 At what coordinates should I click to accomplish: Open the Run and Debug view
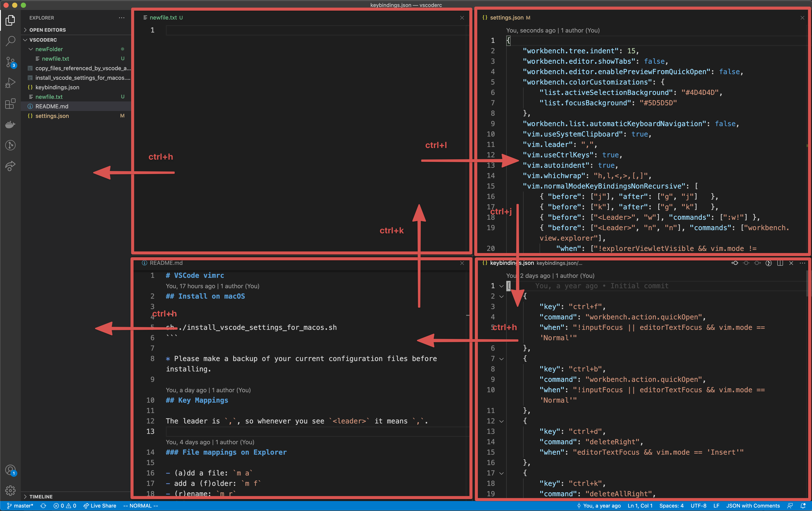[10, 83]
